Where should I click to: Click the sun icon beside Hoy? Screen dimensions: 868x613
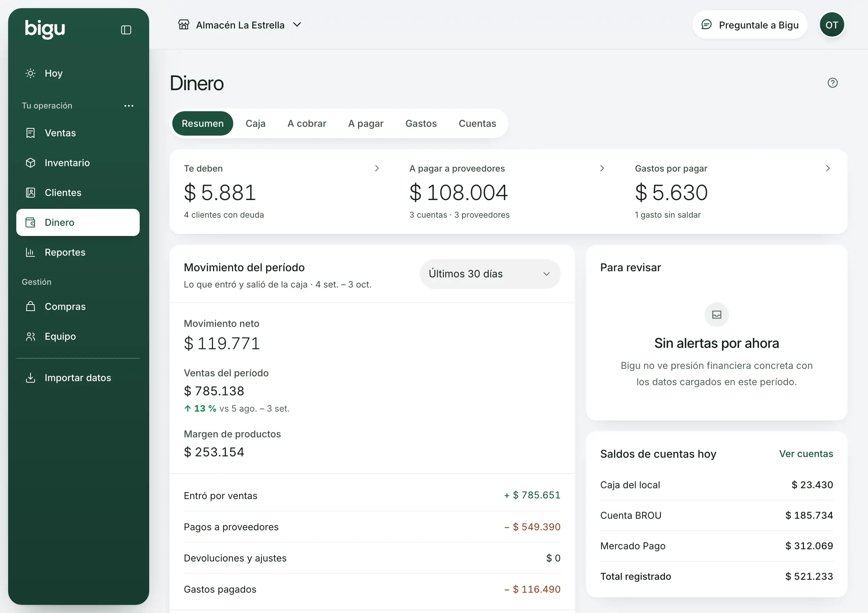(x=31, y=73)
